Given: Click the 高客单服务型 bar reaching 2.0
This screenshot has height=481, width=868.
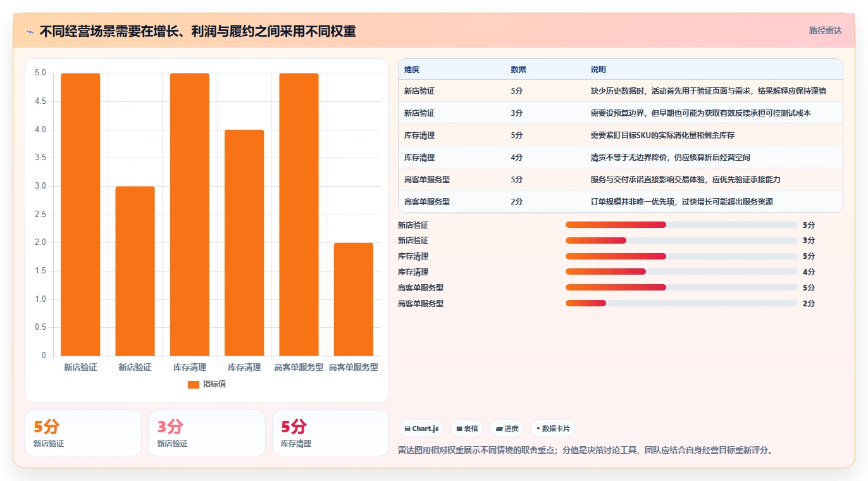Looking at the screenshot, I should tap(354, 299).
